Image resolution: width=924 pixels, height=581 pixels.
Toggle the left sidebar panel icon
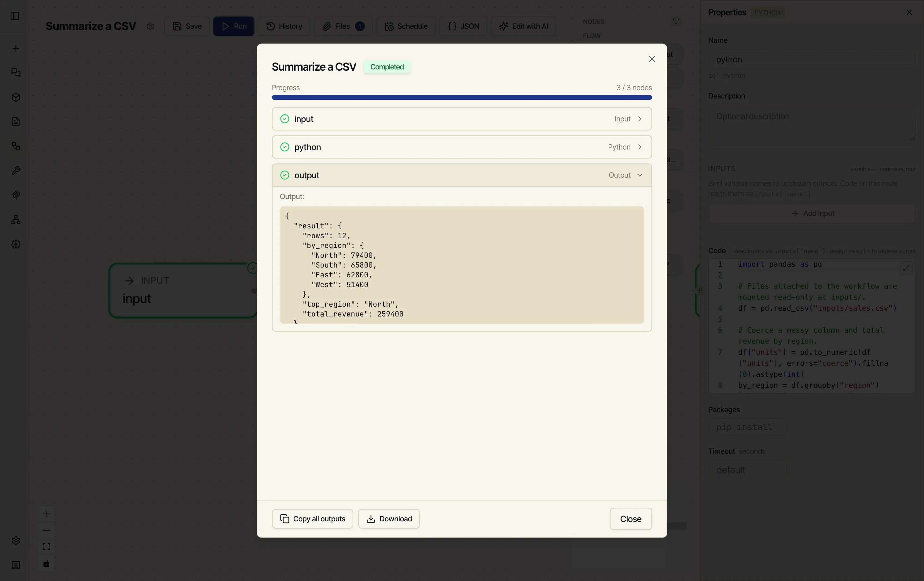(15, 16)
